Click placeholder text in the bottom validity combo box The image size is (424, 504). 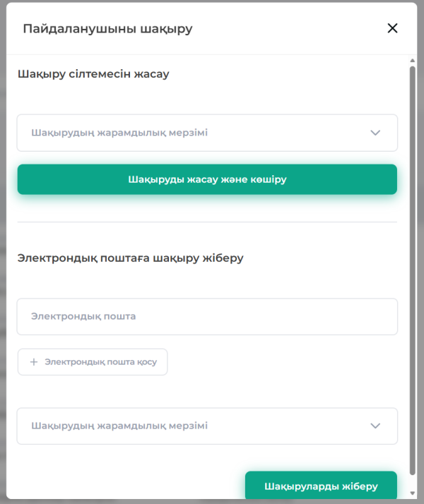click(119, 426)
